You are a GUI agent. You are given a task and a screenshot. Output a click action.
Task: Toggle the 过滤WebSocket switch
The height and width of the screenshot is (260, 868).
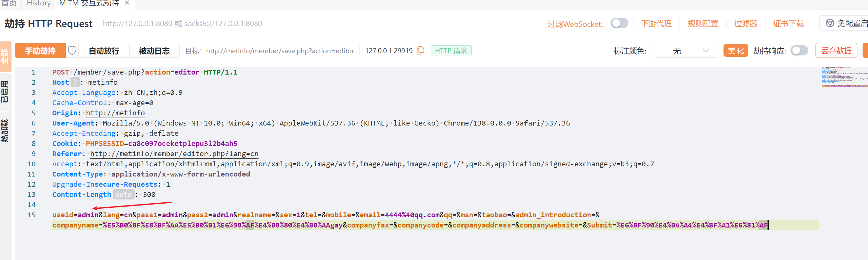(619, 23)
